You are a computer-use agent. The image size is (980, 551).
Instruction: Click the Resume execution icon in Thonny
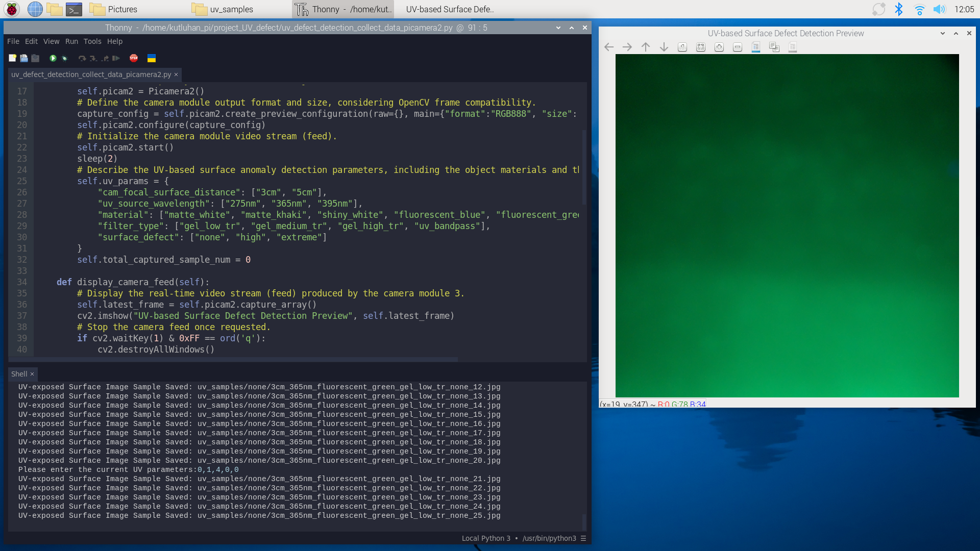point(116,58)
